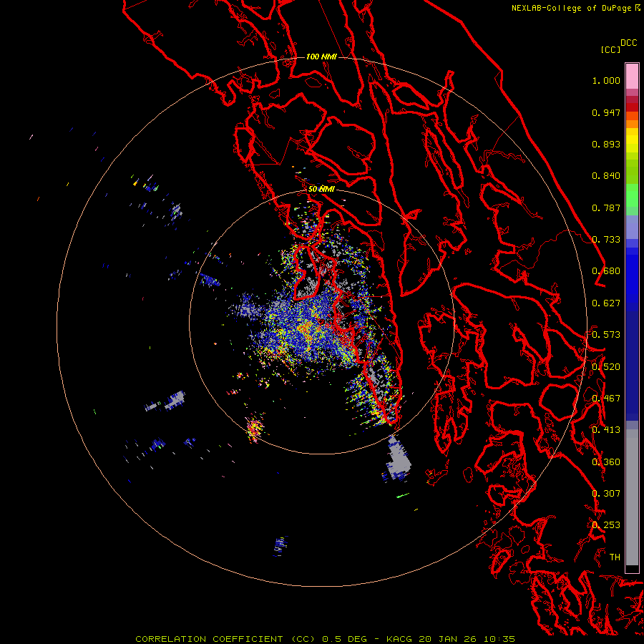Click the 50 NMI range ring label

[321, 189]
